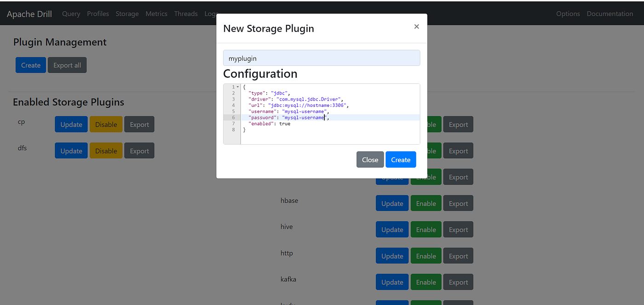Click line number 8 in the editor gutter
This screenshot has width=644, height=305.
(x=234, y=129)
